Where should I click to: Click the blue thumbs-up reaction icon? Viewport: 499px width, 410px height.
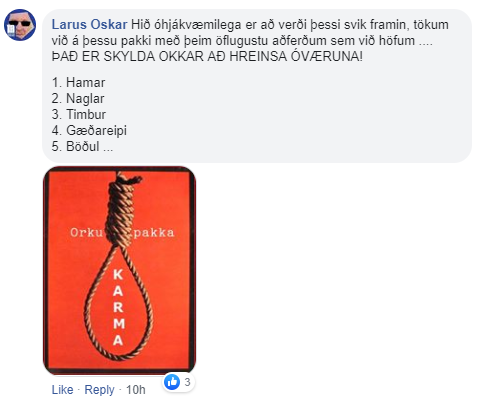click(x=172, y=382)
